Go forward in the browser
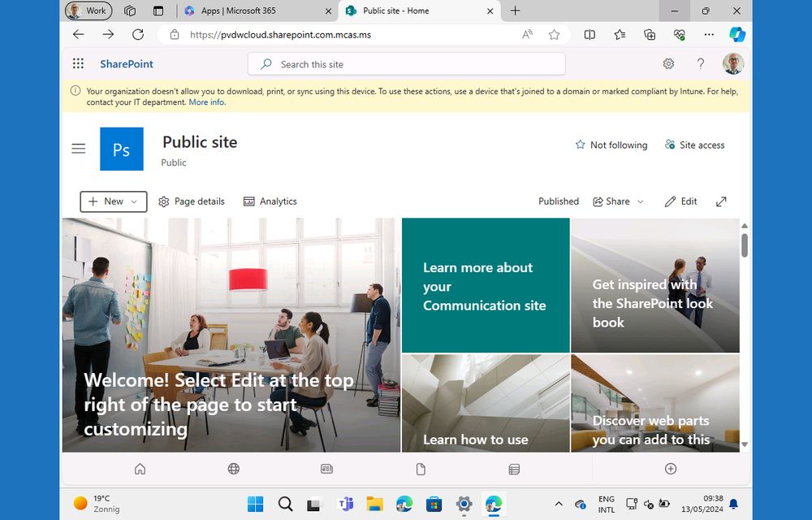 tap(108, 35)
